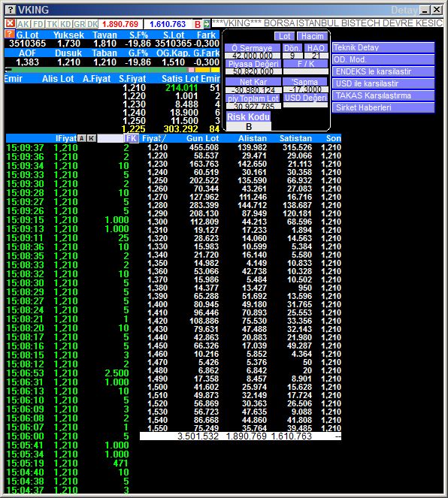
Task: Open Sirket Haberleri
Action: click(x=383, y=107)
